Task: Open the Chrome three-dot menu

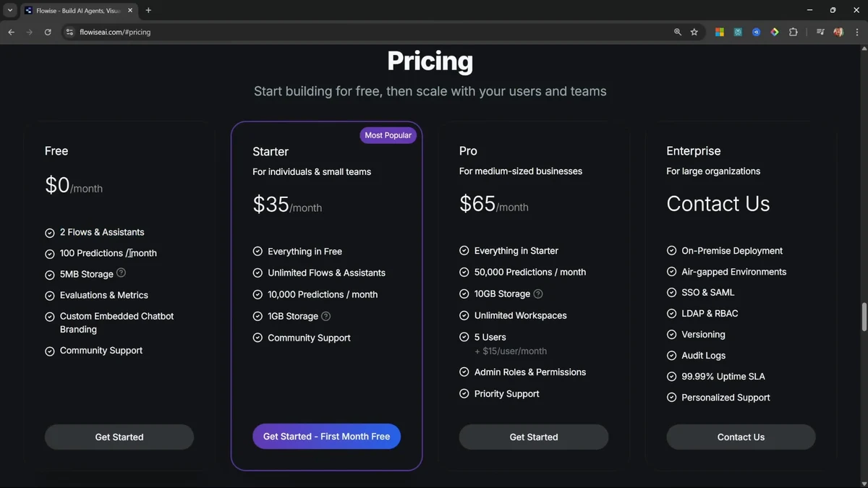Action: (x=856, y=32)
